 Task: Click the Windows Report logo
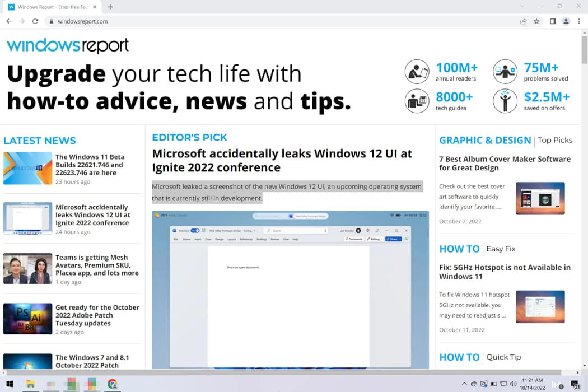point(68,46)
